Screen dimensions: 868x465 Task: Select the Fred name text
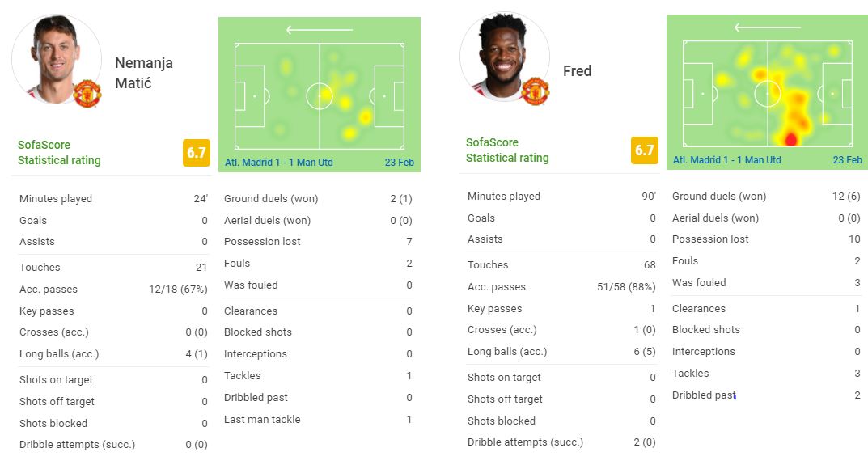(x=577, y=71)
